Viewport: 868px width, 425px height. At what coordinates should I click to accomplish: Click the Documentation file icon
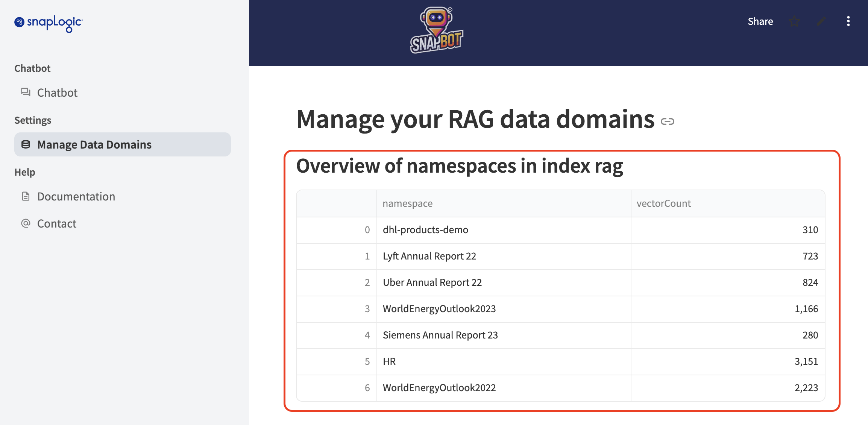coord(26,196)
